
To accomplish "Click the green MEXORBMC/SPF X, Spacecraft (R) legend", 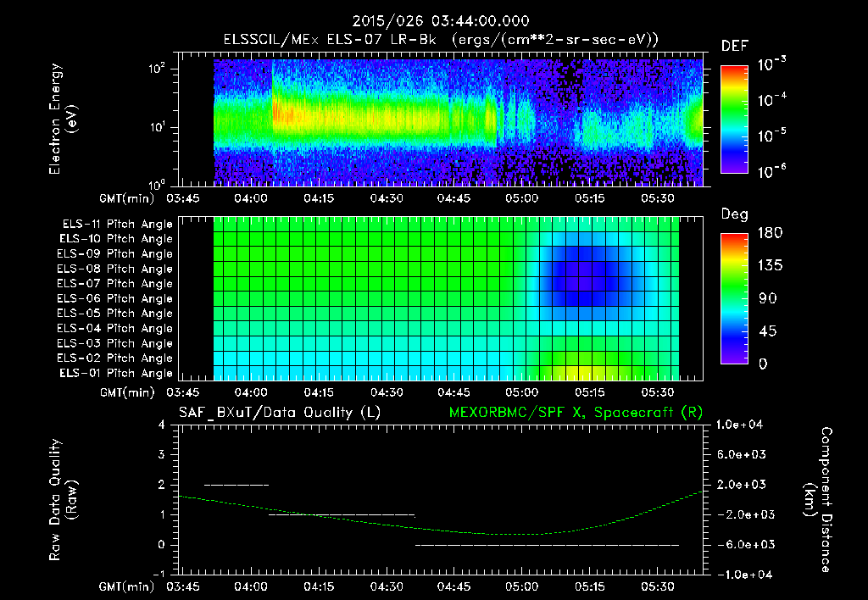I will pyautogui.click(x=576, y=413).
